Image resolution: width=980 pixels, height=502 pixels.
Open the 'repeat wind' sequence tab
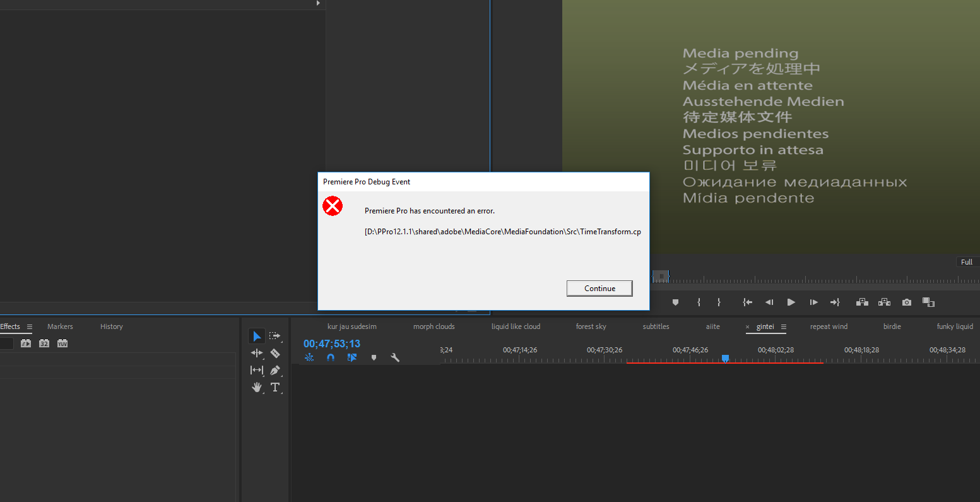pos(829,326)
